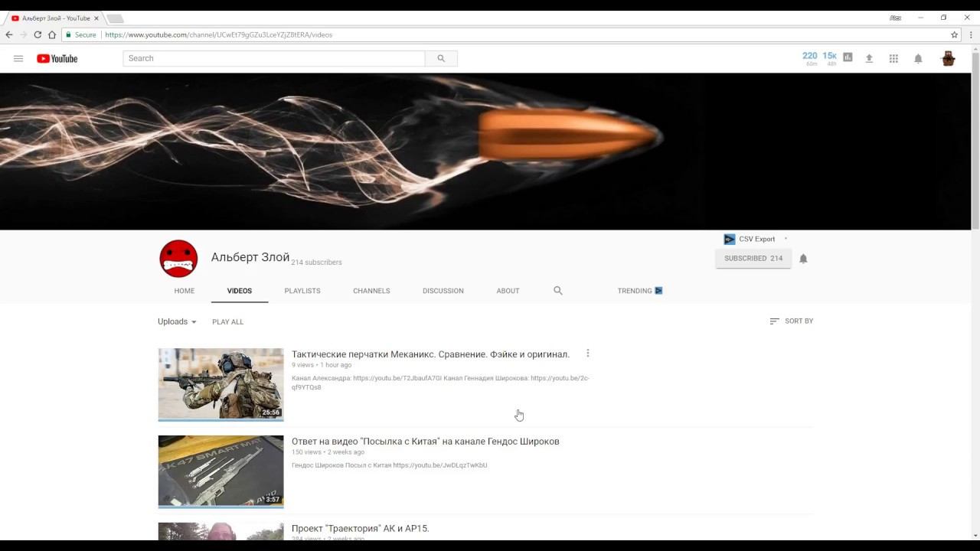Open the Sort By menu
This screenshot has width=980, height=551.
791,321
